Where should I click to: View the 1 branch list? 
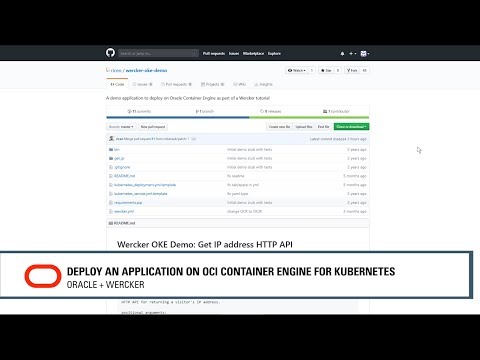click(205, 111)
